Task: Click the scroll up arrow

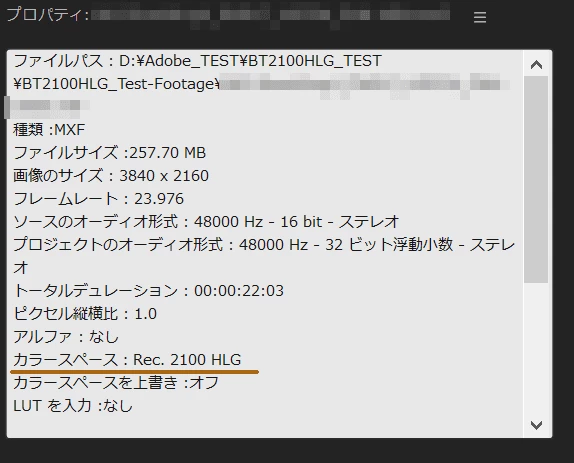Action: pyautogui.click(x=536, y=65)
